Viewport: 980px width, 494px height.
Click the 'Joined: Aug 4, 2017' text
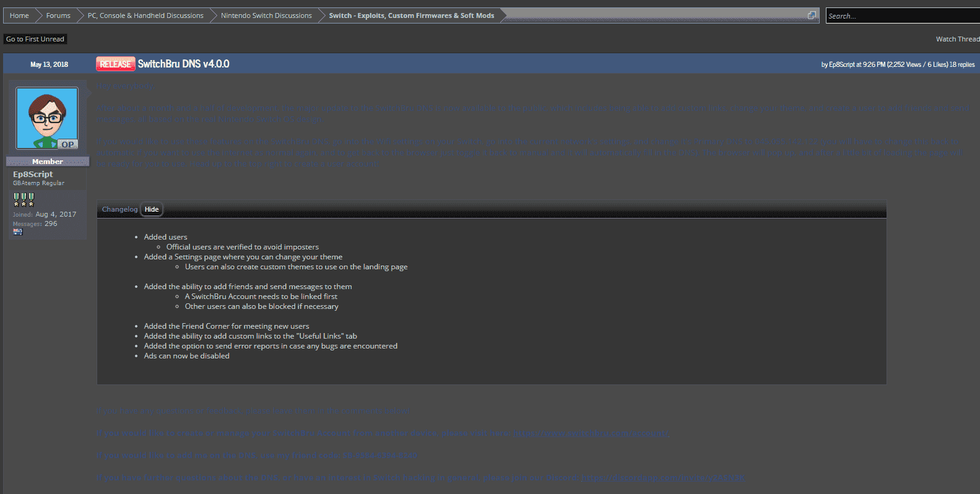point(45,214)
